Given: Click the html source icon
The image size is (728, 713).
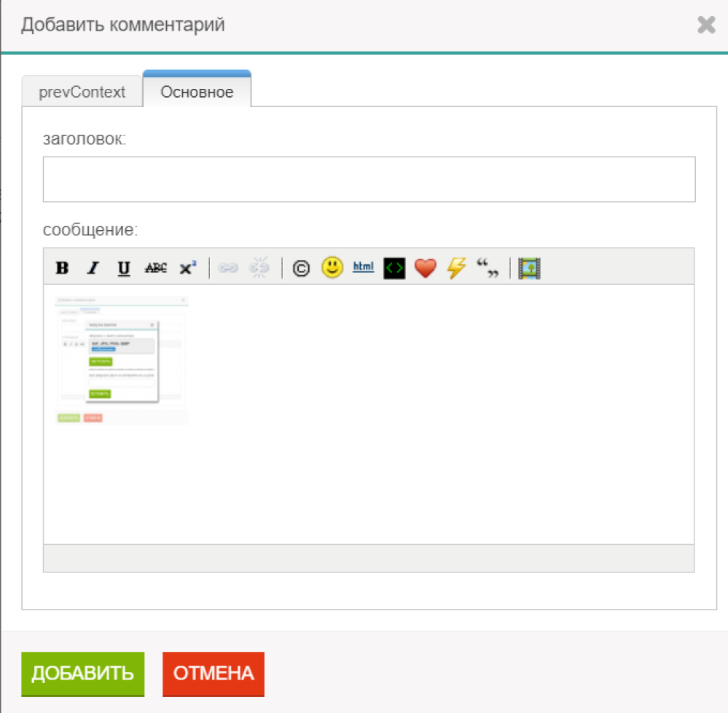Looking at the screenshot, I should point(363,267).
